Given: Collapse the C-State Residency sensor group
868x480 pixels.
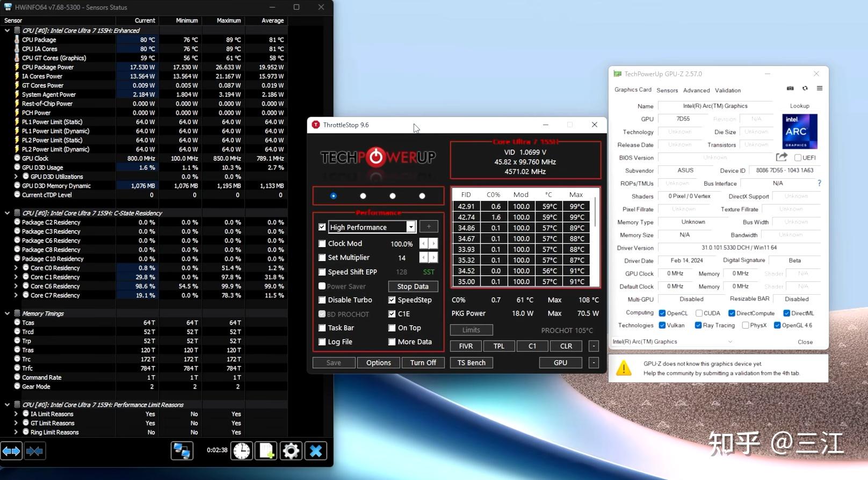Looking at the screenshot, I should [x=7, y=213].
